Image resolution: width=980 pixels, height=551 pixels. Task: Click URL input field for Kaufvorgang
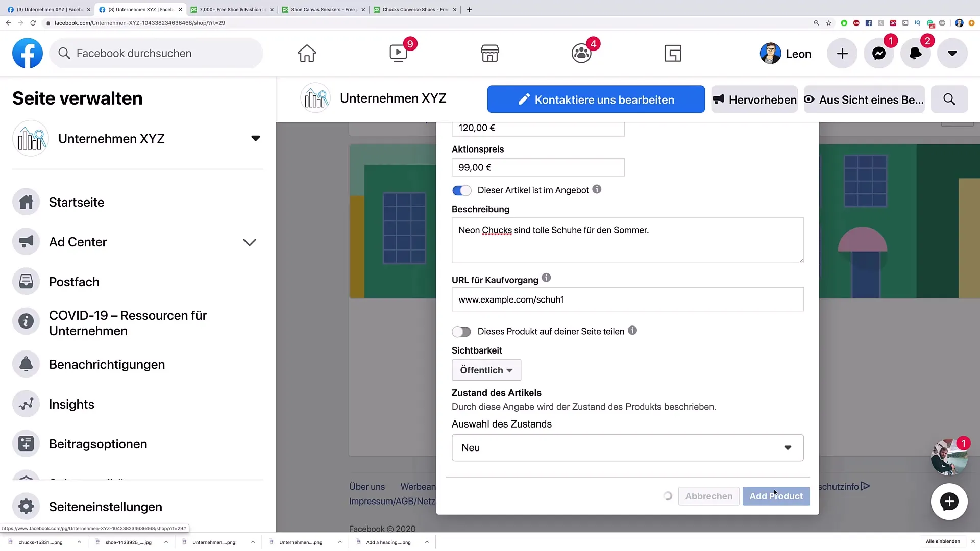[x=627, y=299]
